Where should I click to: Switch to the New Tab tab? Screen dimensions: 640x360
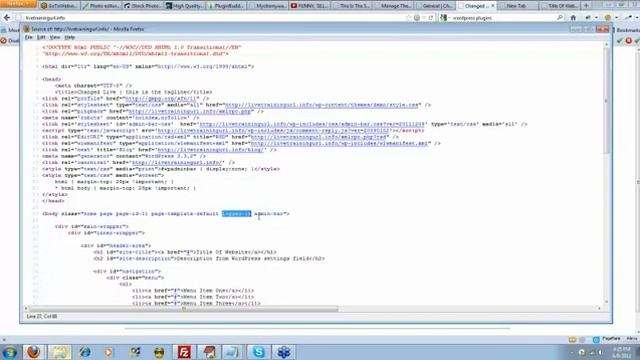coord(518,6)
